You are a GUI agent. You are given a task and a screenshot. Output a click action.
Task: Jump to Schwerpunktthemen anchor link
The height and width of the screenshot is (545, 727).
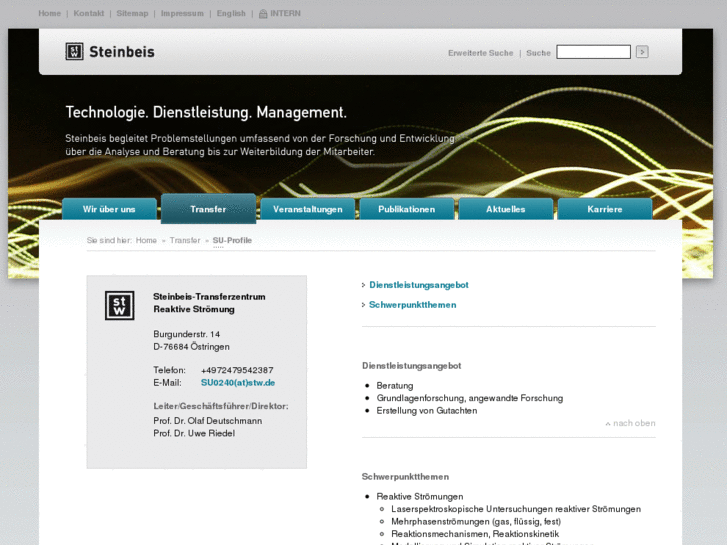click(413, 305)
